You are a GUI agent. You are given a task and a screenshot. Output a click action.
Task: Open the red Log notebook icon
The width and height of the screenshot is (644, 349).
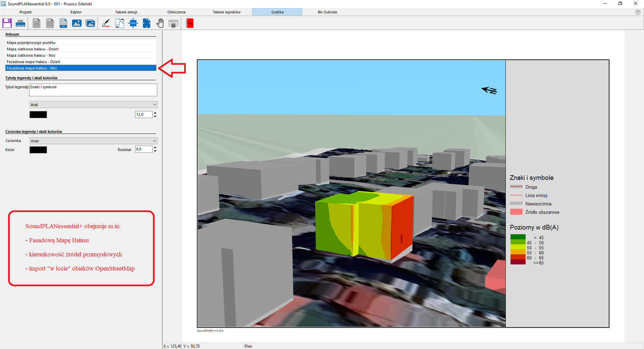pyautogui.click(x=190, y=23)
